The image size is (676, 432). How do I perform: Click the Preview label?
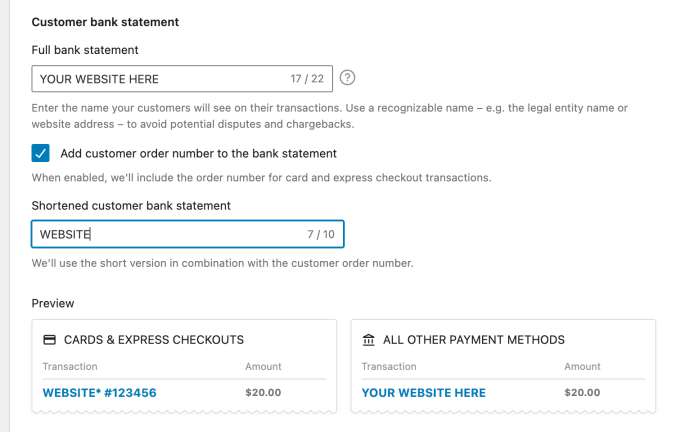click(53, 304)
